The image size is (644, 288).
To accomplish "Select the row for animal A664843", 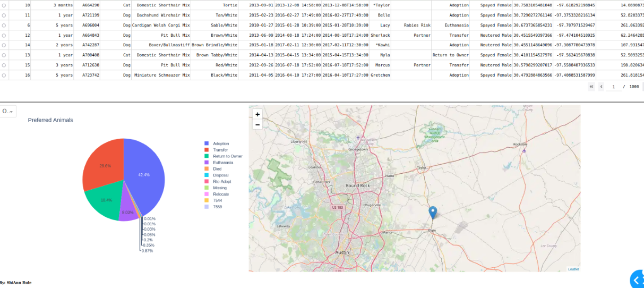I will [4, 35].
